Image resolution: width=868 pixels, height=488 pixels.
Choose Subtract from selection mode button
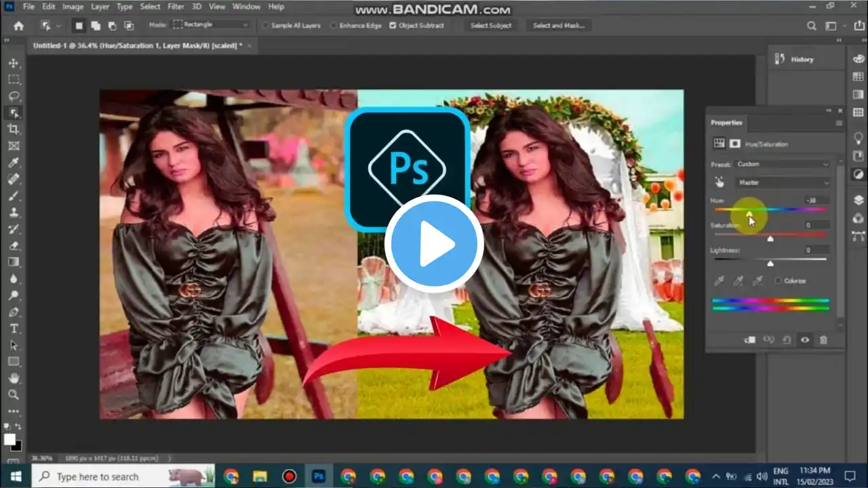pos(112,26)
